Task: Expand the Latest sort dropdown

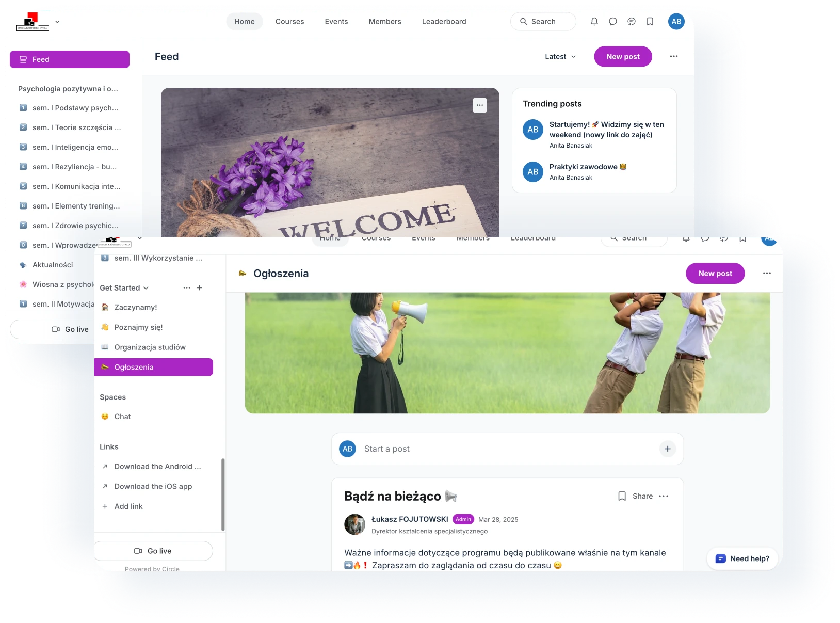Action: [560, 57]
